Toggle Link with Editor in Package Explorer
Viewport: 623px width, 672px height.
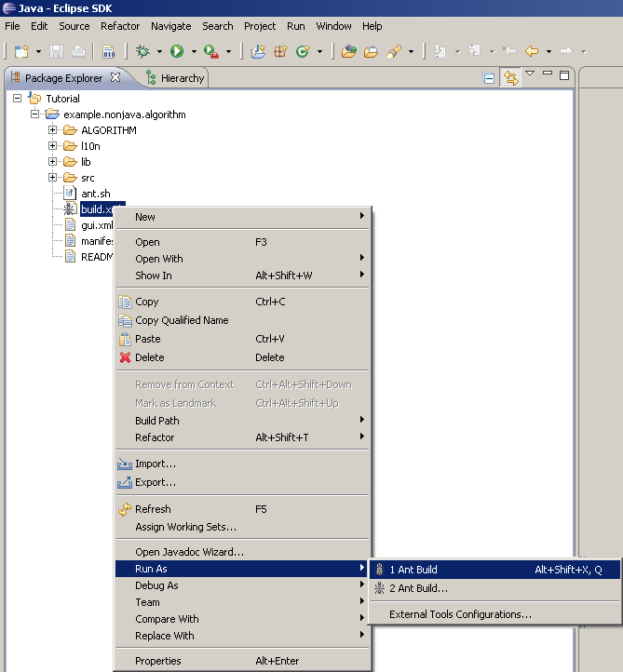point(510,77)
